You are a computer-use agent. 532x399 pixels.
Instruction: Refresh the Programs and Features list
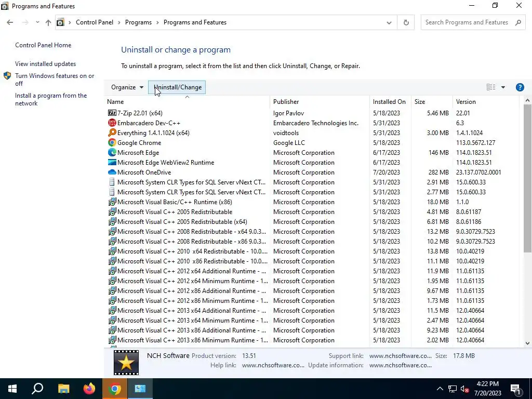(x=406, y=22)
